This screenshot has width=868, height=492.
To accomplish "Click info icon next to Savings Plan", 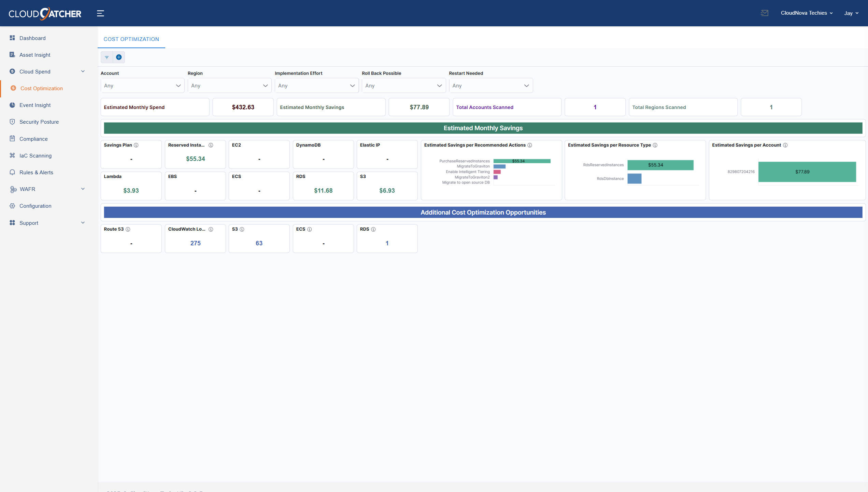I will click(x=136, y=145).
